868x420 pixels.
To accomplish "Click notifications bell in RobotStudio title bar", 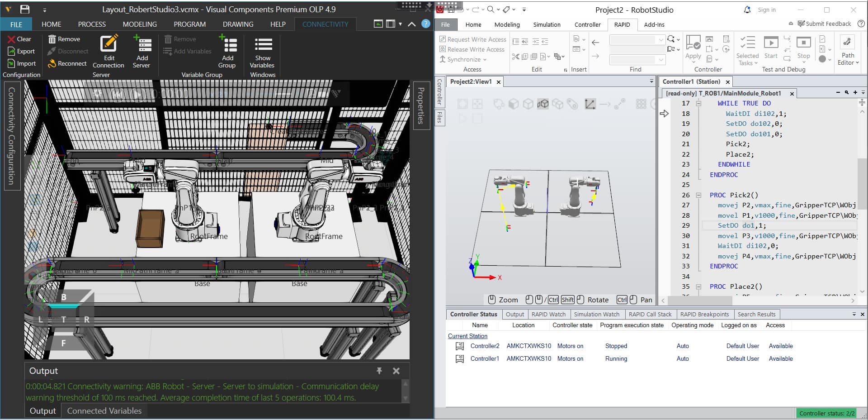I will tap(747, 10).
